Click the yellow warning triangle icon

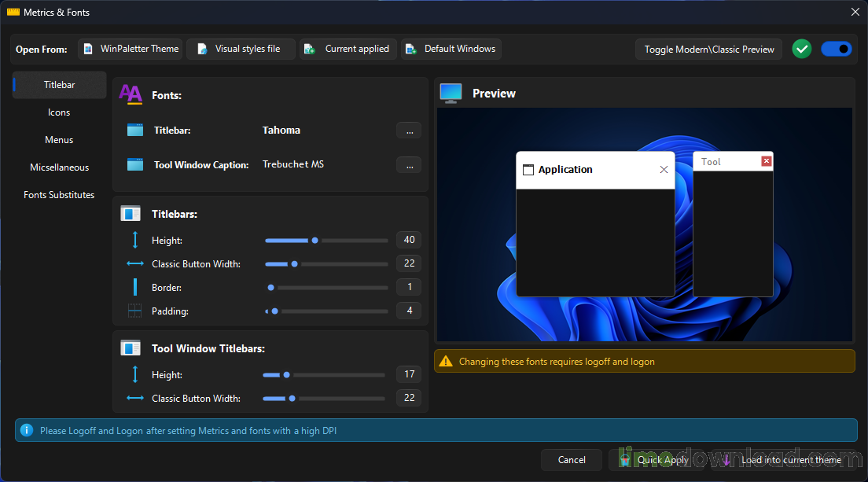[x=446, y=362]
